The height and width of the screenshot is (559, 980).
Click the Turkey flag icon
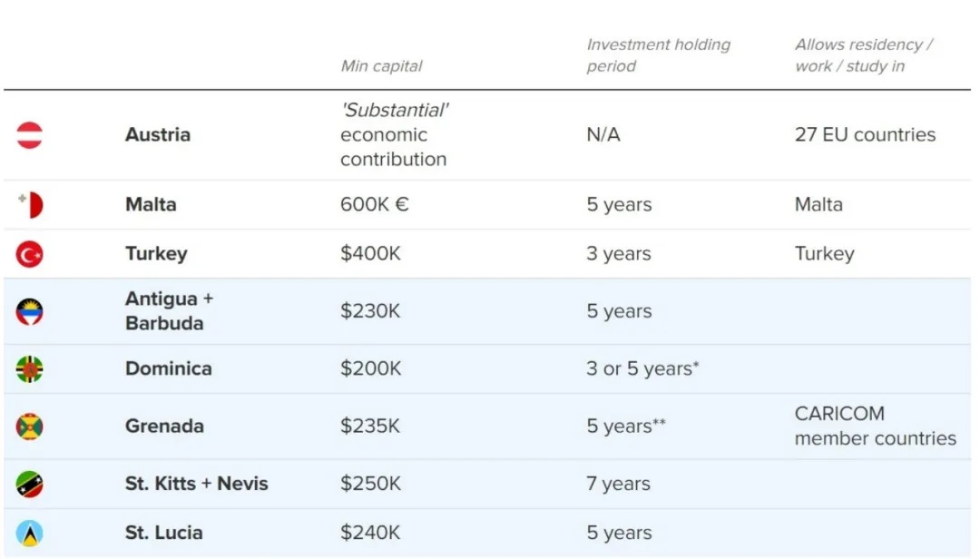click(x=29, y=254)
